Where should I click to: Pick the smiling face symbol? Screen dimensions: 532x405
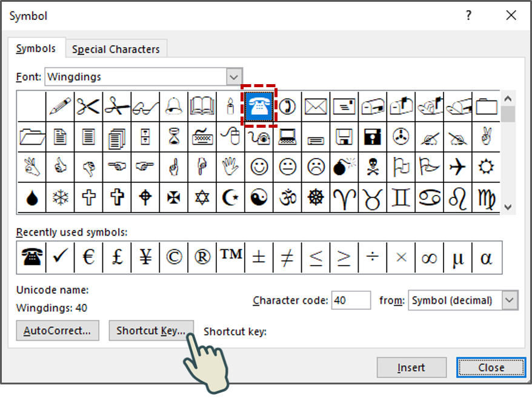(x=259, y=167)
